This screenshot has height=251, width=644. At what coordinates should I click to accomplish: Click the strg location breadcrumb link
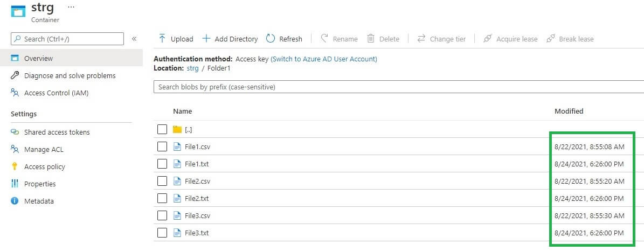tap(192, 68)
